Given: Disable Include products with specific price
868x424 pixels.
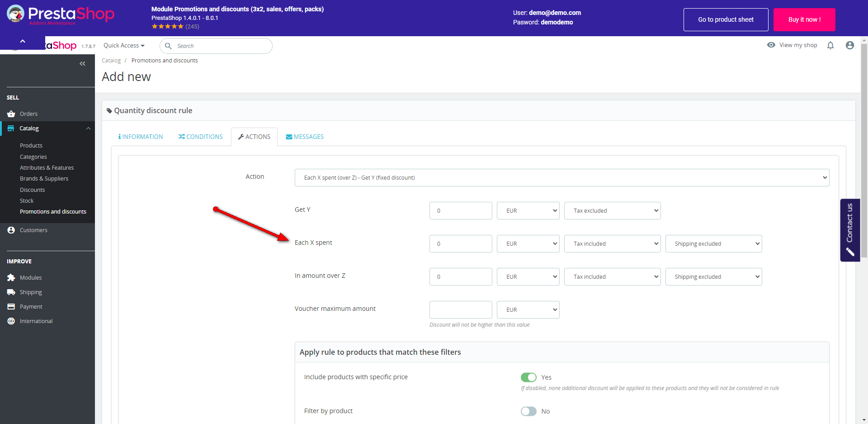Looking at the screenshot, I should (528, 377).
